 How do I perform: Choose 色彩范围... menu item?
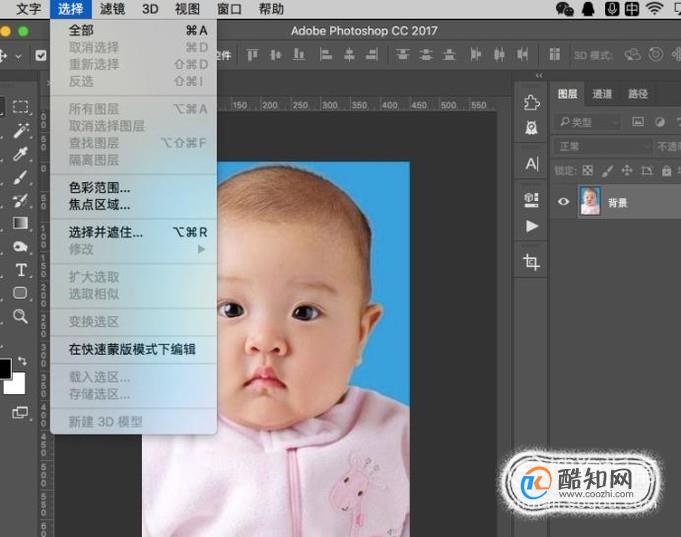click(x=133, y=187)
